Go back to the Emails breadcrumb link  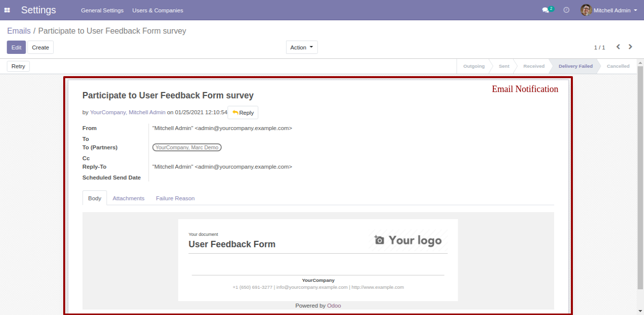coord(19,31)
